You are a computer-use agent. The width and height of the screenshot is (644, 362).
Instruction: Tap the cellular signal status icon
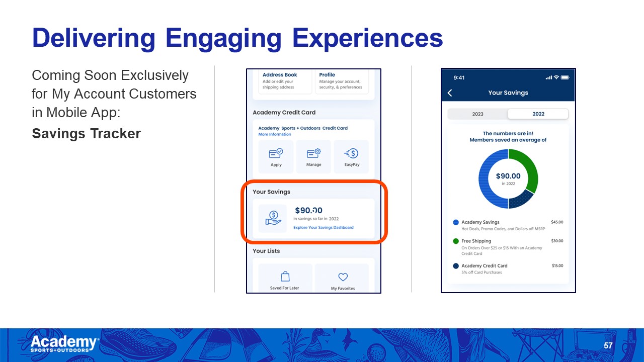(548, 77)
